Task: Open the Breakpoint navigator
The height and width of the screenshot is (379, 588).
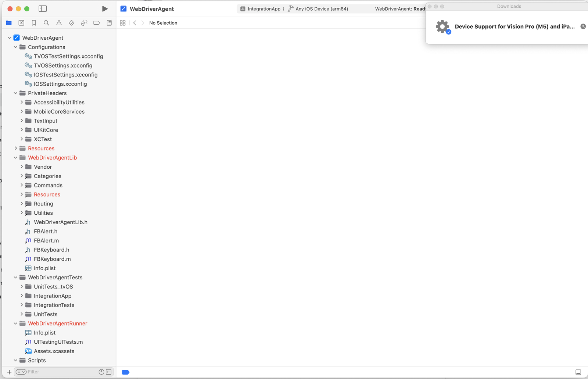Action: (x=96, y=23)
